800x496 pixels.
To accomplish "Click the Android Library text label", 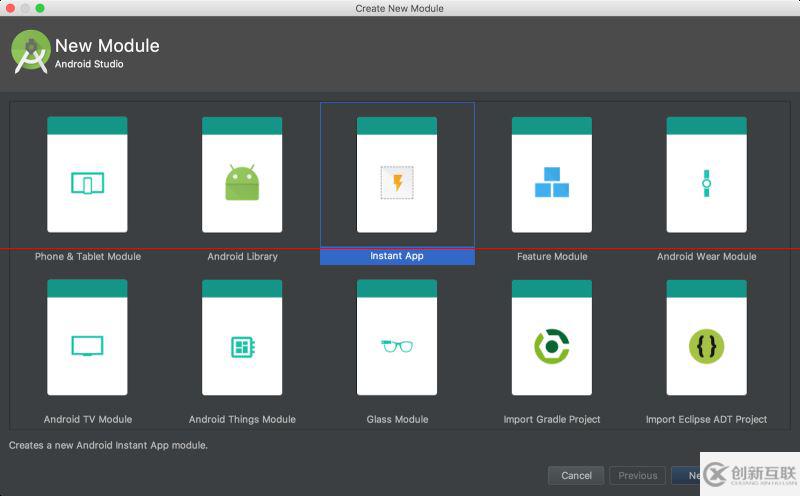I will click(x=242, y=257).
